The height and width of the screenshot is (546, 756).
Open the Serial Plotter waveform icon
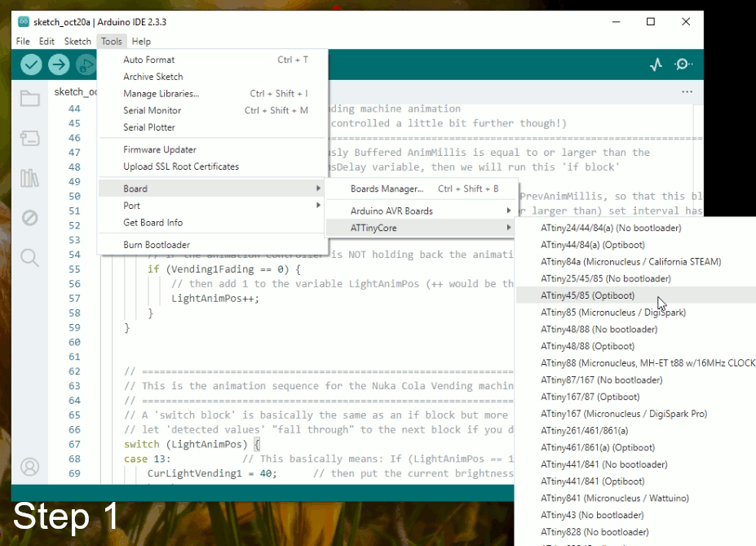pyautogui.click(x=656, y=64)
